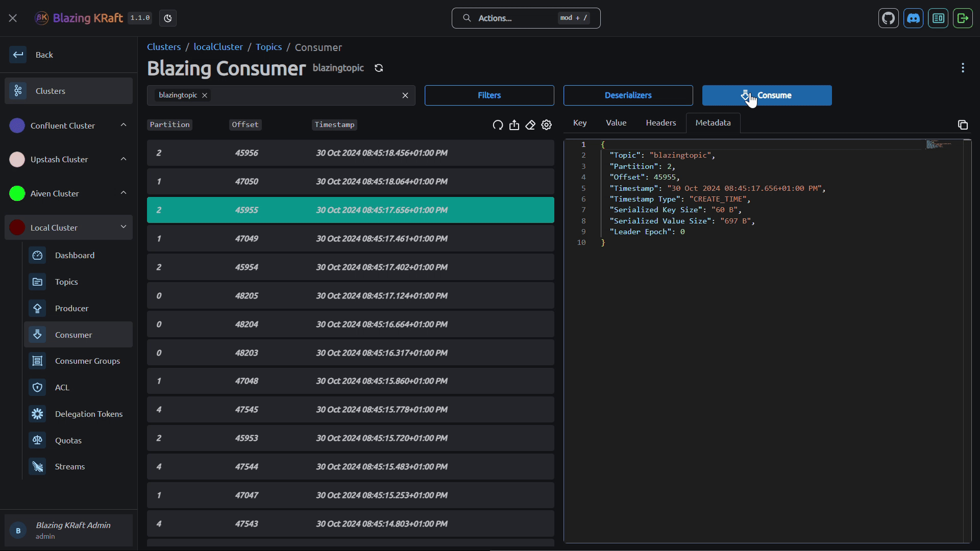Viewport: 980px width, 551px height.
Task: Sort by Offset column header
Action: (245, 125)
